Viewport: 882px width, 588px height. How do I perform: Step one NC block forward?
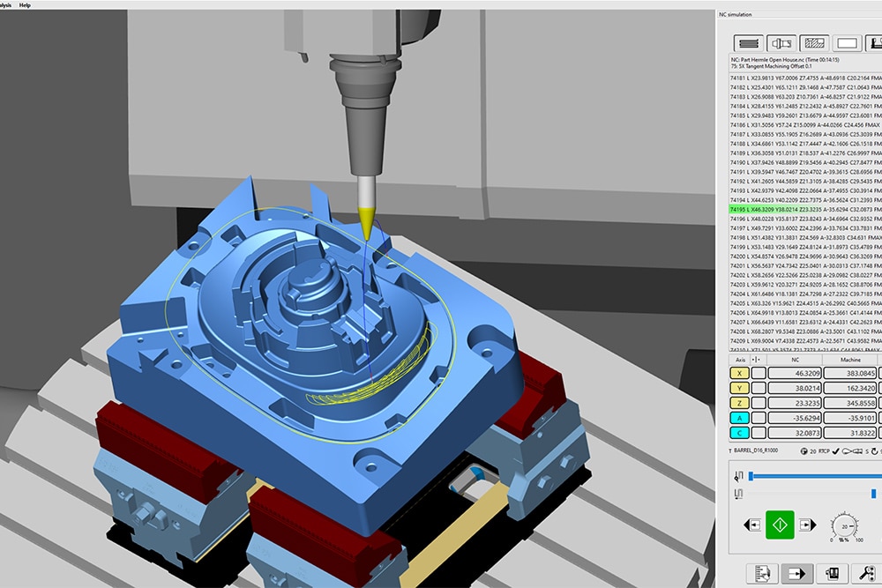click(807, 525)
